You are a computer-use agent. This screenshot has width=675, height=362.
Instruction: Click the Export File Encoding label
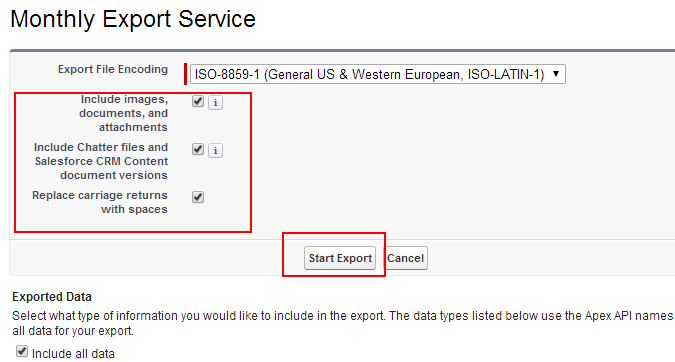(113, 69)
